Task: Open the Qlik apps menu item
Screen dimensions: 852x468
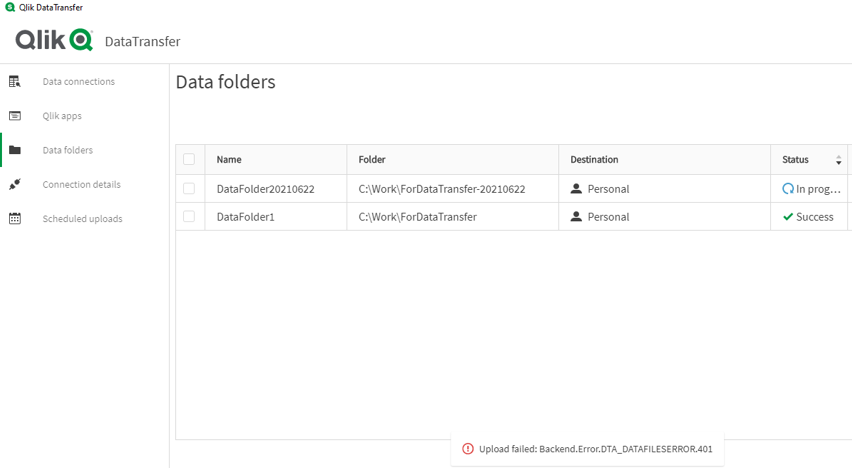Action: coord(62,116)
